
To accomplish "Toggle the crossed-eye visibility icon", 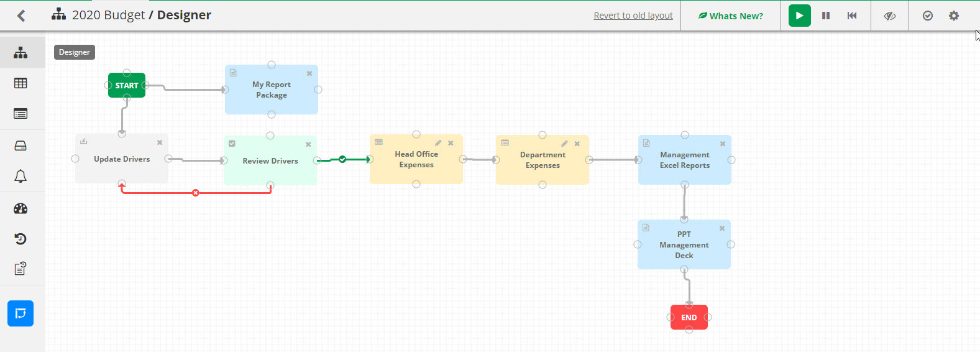I will pos(890,16).
